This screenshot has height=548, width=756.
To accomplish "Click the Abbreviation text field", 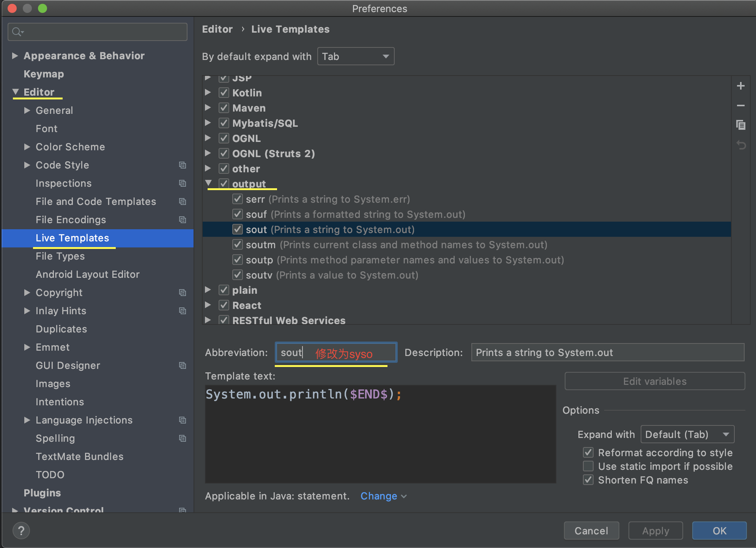I will (x=335, y=352).
